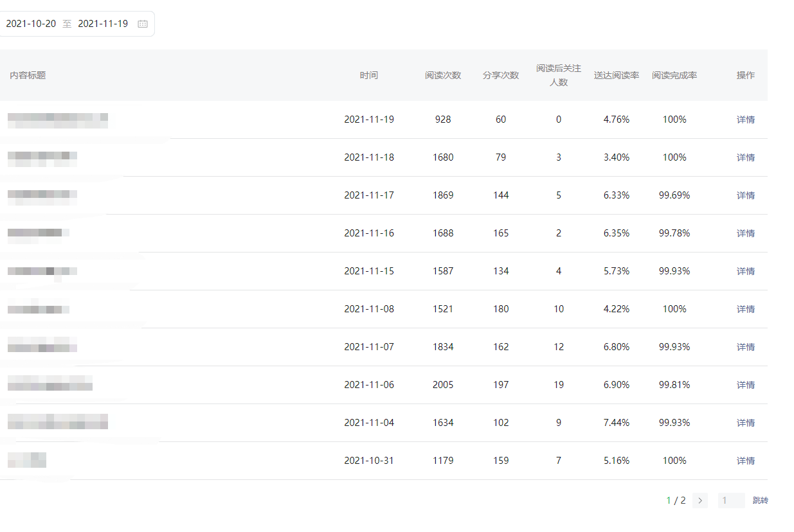The height and width of the screenshot is (532, 794).
Task: Click the read count 1680
Action: tap(443, 157)
